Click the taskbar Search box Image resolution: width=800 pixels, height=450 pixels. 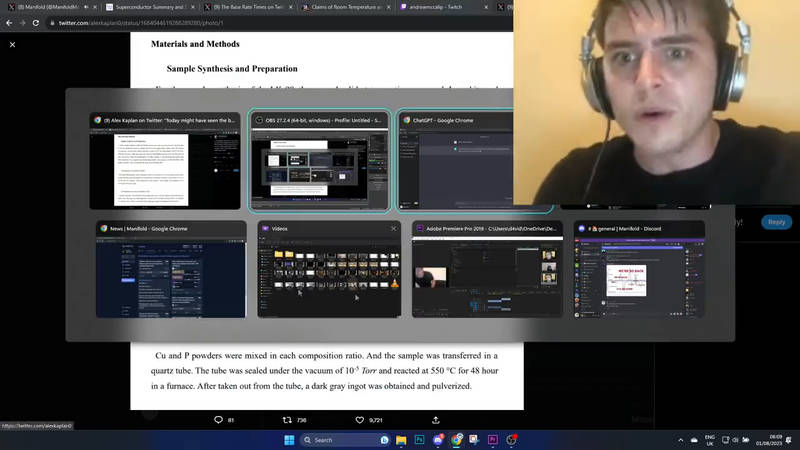pos(345,440)
